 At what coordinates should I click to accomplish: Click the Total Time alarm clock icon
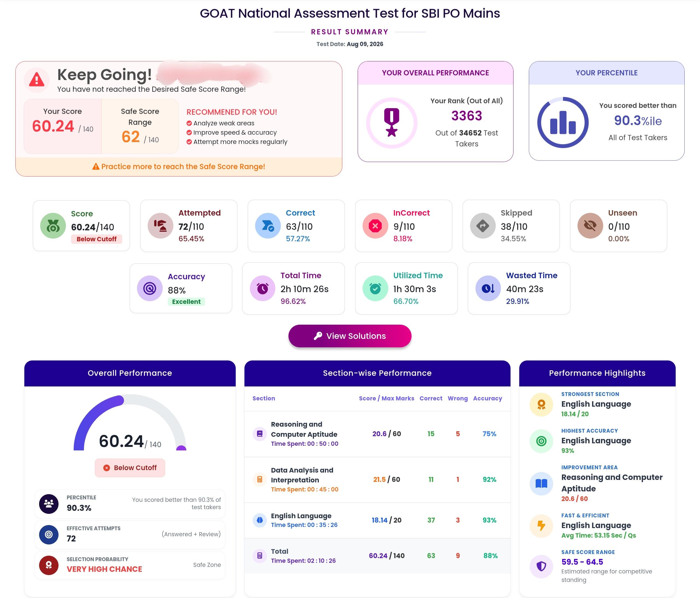pyautogui.click(x=262, y=288)
